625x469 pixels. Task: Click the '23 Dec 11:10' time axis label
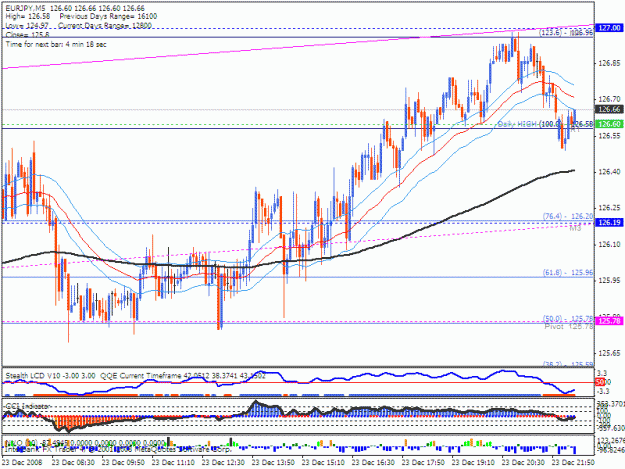(173, 463)
